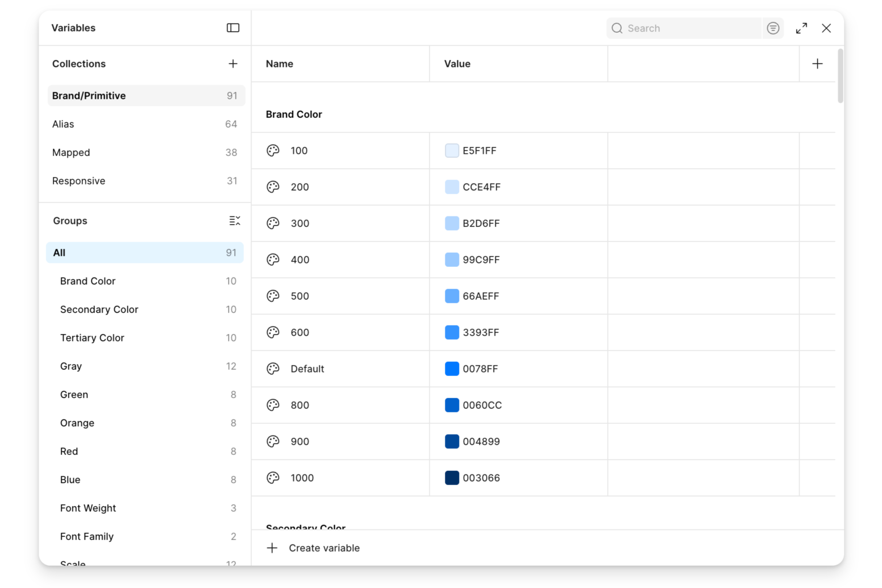This screenshot has height=588, width=882.
Task: Open color swatch E5F1FF
Action: point(451,150)
